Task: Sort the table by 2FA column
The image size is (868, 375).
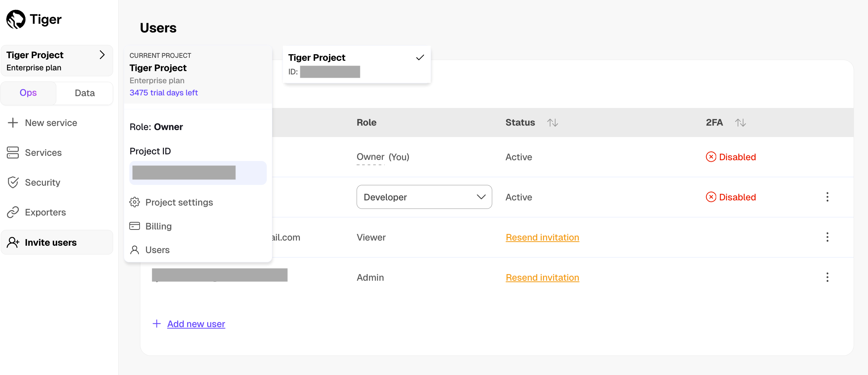Action: [740, 123]
